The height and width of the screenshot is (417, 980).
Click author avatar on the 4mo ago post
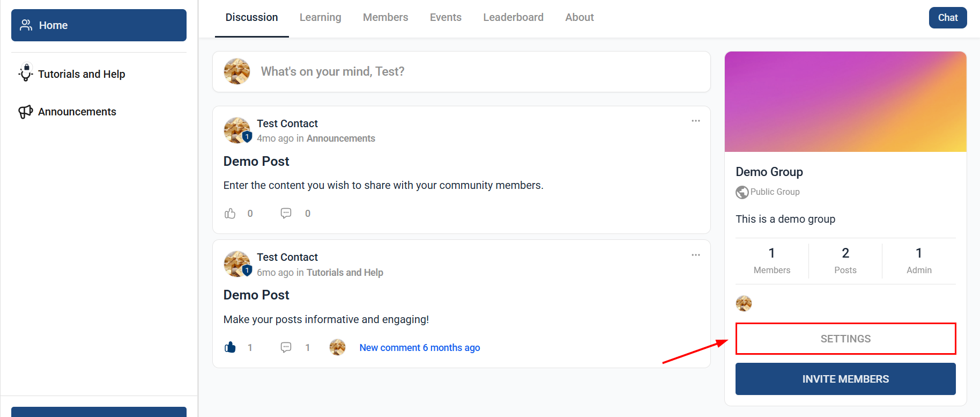click(237, 130)
